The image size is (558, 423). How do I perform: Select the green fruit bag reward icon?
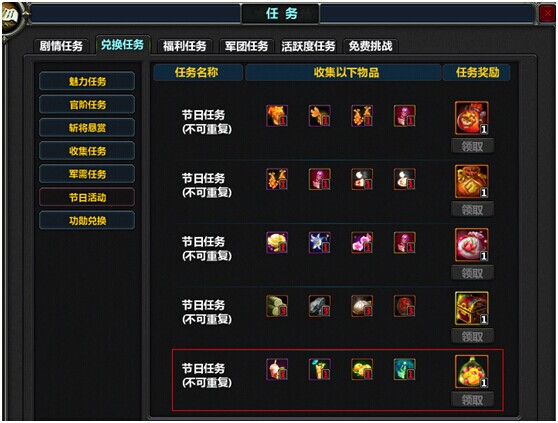coord(472,371)
